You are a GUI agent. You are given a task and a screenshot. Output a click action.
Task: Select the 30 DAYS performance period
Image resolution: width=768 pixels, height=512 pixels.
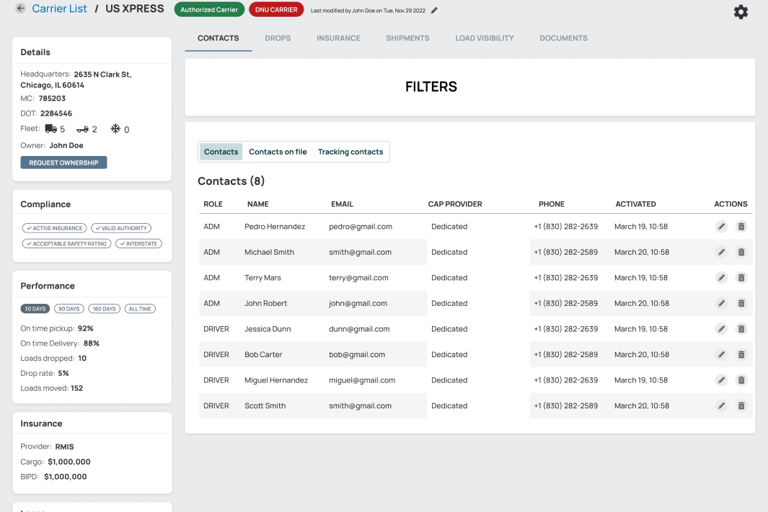click(35, 309)
